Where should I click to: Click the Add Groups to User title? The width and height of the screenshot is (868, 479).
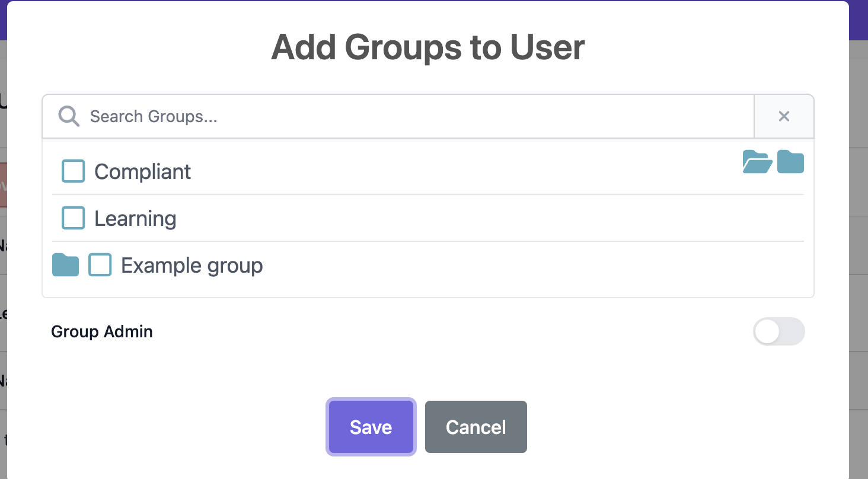point(428,47)
